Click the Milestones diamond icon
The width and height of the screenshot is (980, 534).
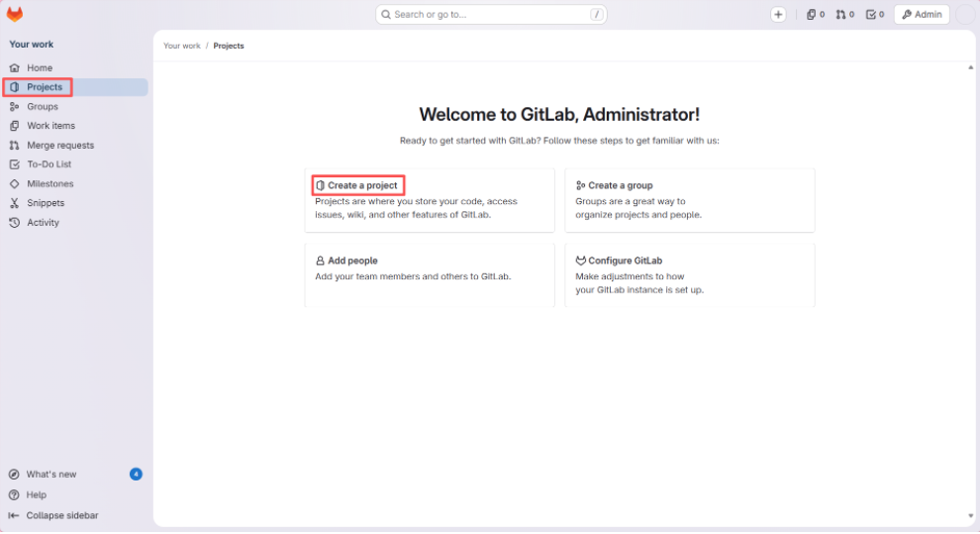(x=15, y=184)
